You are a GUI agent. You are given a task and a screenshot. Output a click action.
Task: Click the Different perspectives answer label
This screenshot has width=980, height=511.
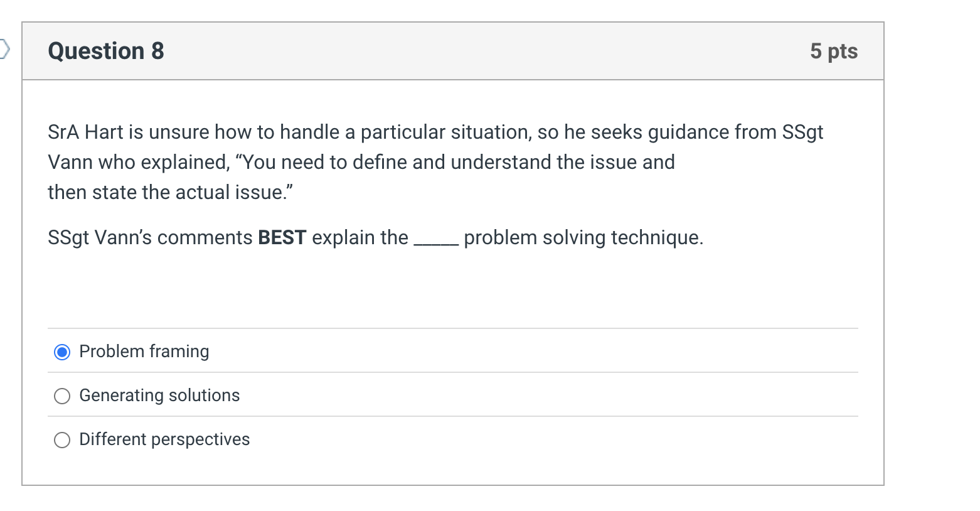click(164, 440)
